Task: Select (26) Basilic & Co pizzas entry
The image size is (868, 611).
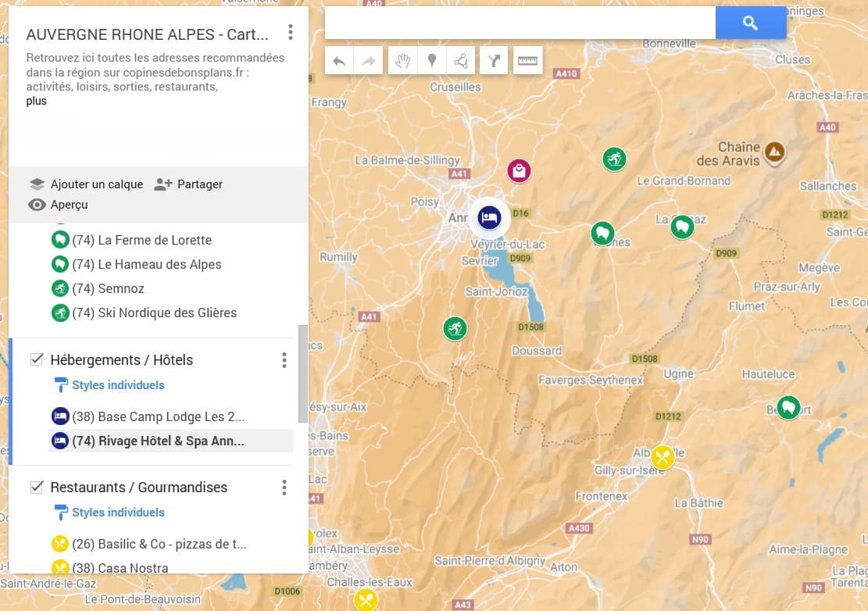Action: [159, 544]
